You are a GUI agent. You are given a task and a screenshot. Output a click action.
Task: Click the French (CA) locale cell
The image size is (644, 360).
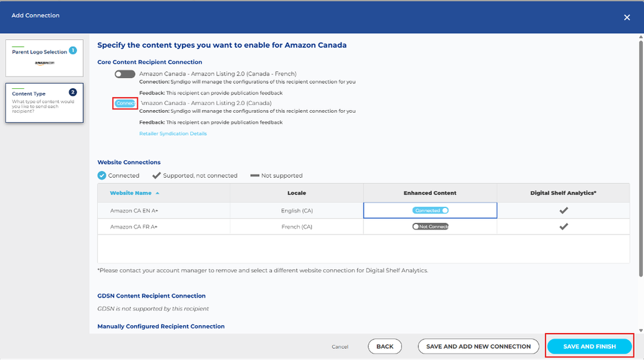click(x=297, y=227)
